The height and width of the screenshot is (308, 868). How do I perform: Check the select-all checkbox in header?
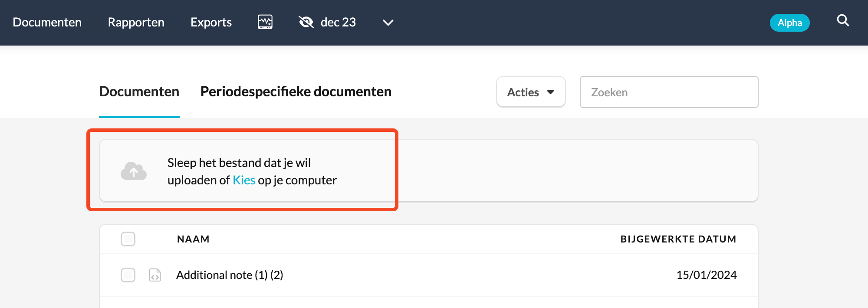pyautogui.click(x=128, y=239)
